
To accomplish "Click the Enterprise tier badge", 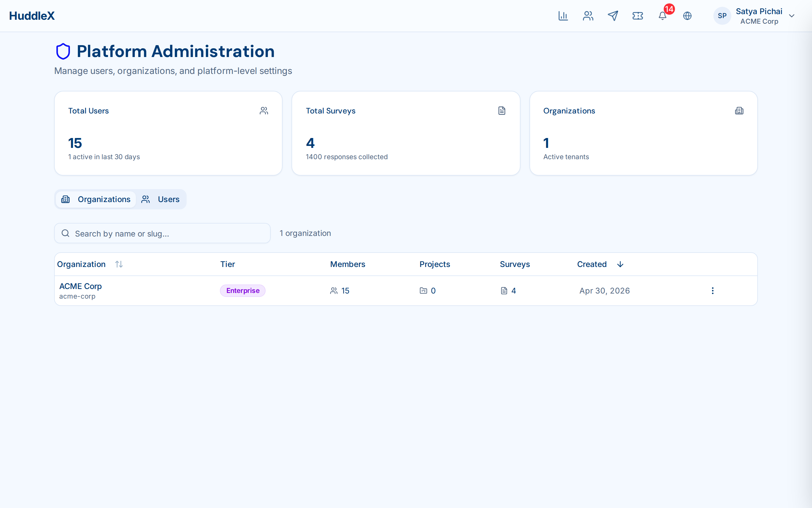I will pyautogui.click(x=242, y=291).
